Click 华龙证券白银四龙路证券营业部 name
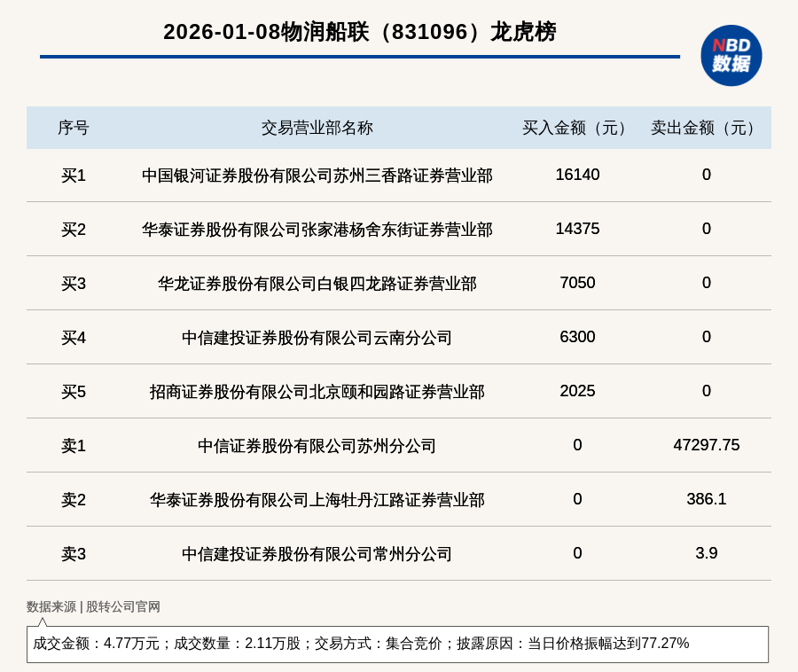 coord(317,284)
